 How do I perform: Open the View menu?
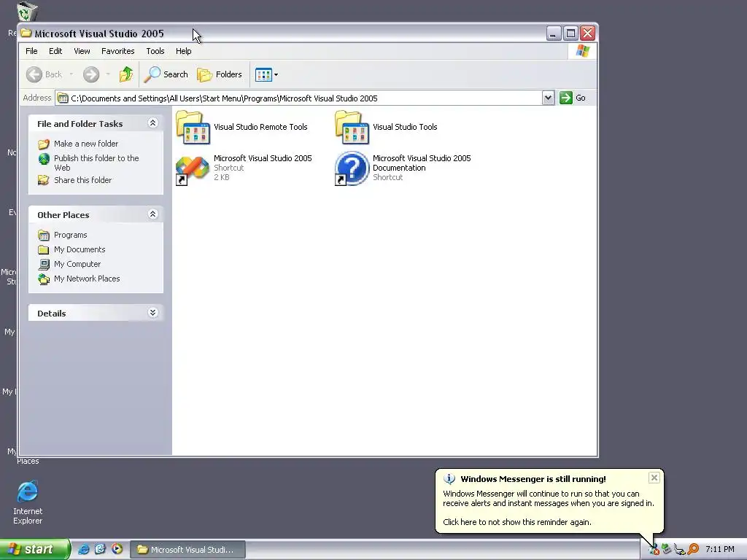point(82,51)
